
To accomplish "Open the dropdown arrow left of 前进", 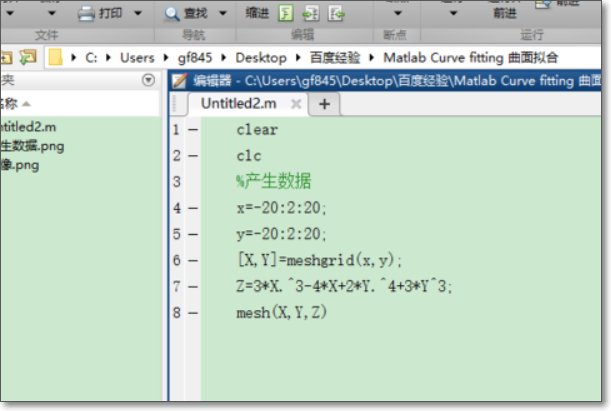I will (453, 13).
